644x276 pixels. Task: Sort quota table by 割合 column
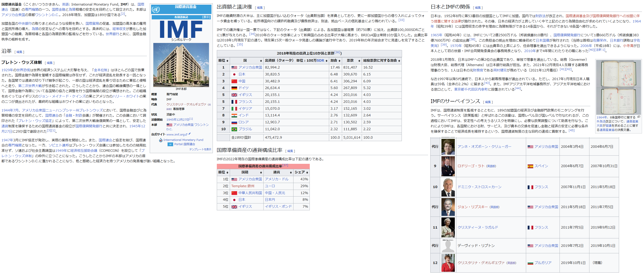pyautogui.click(x=339, y=61)
